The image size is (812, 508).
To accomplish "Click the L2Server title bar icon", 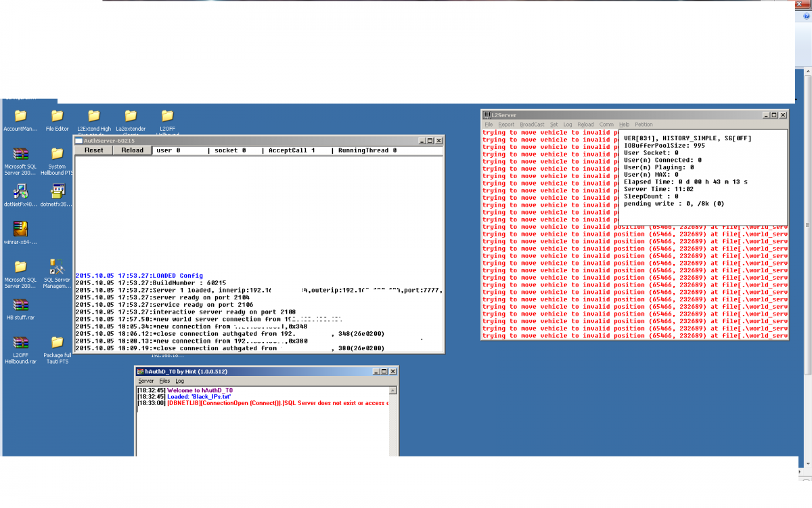I will (487, 115).
